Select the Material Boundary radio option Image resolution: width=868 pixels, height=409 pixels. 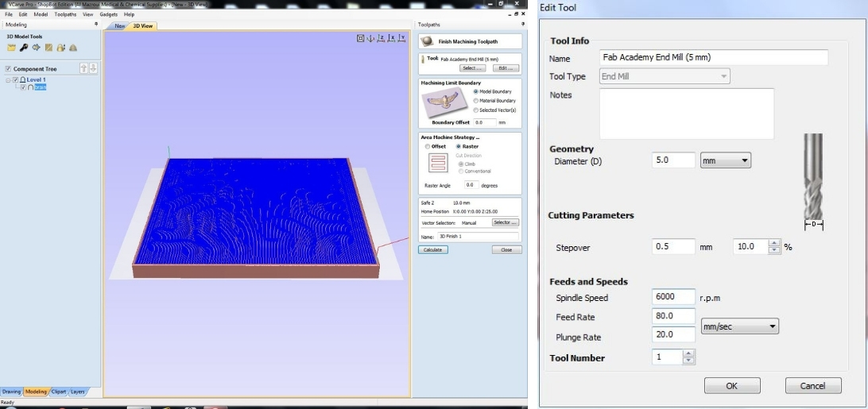(475, 101)
